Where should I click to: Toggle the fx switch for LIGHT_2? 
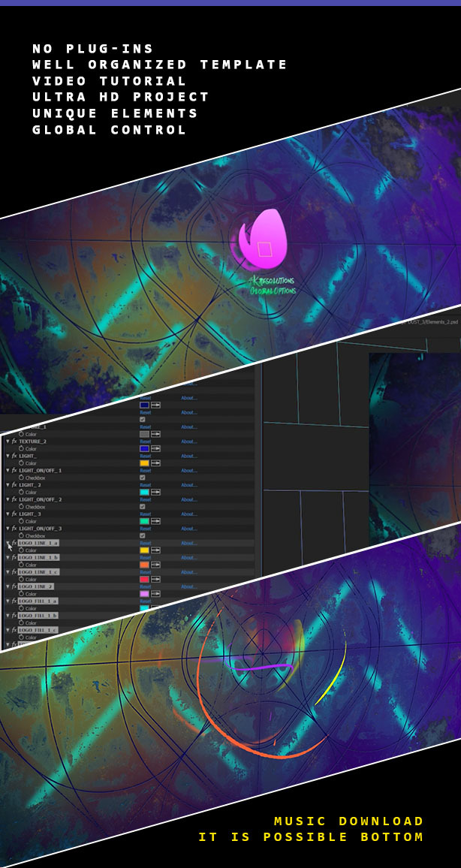click(x=14, y=485)
